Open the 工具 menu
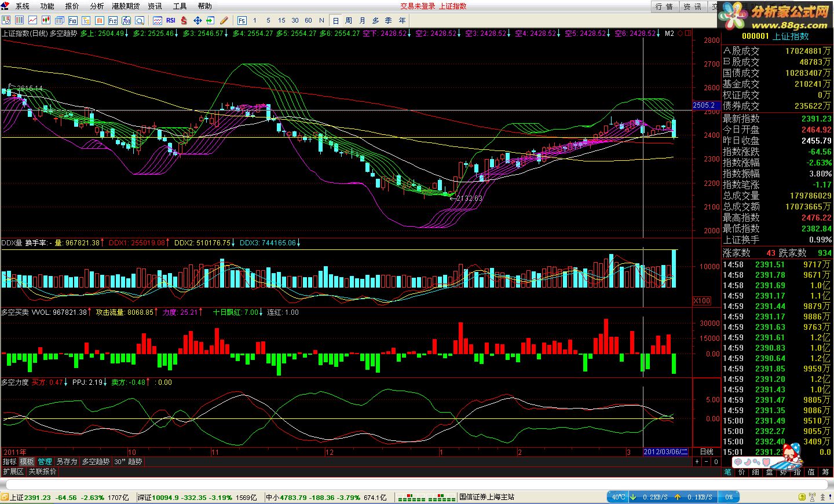 pyautogui.click(x=180, y=6)
